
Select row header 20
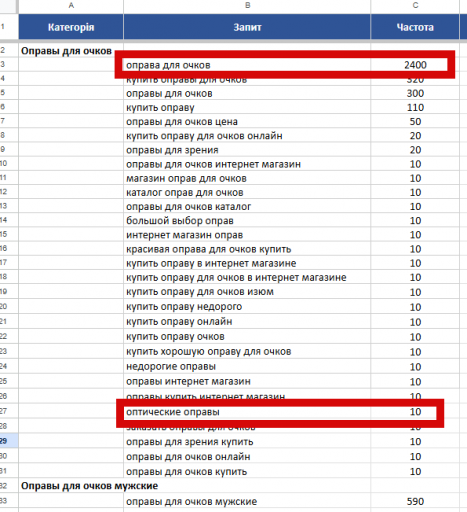tap(9, 306)
